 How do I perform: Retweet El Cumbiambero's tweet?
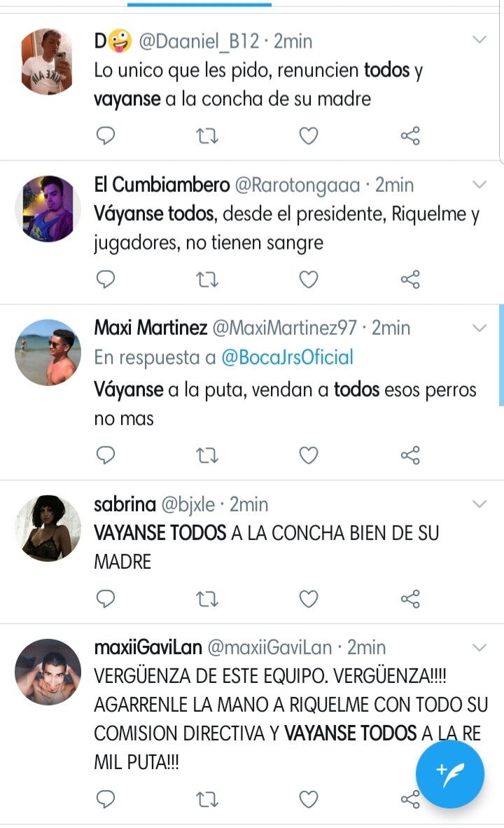[207, 280]
